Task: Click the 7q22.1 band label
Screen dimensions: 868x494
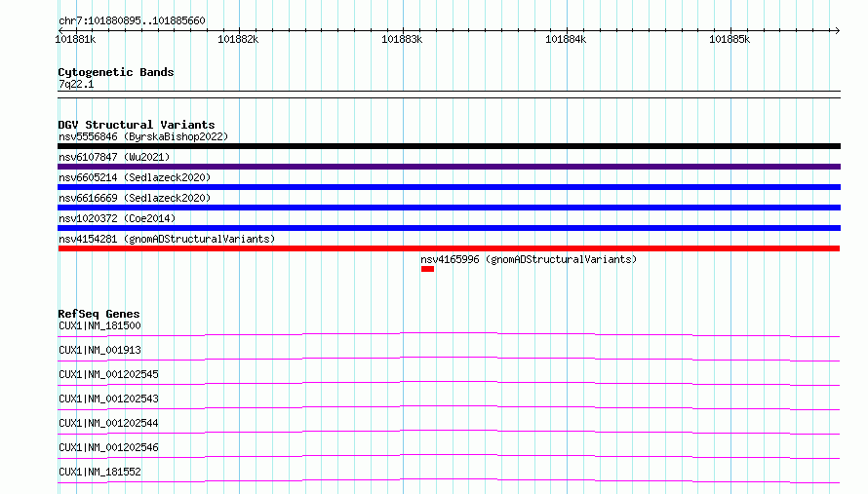Action: coord(76,84)
